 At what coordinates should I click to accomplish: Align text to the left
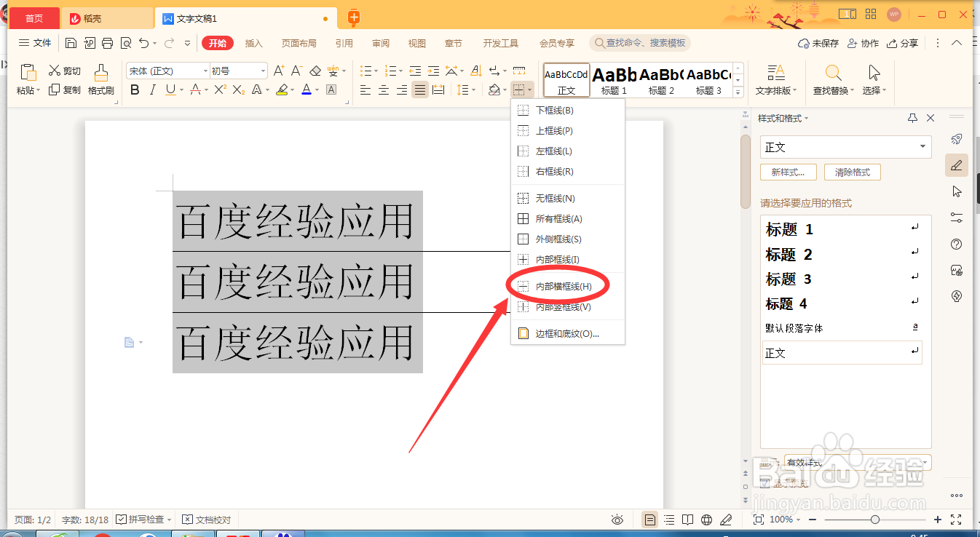tap(365, 90)
